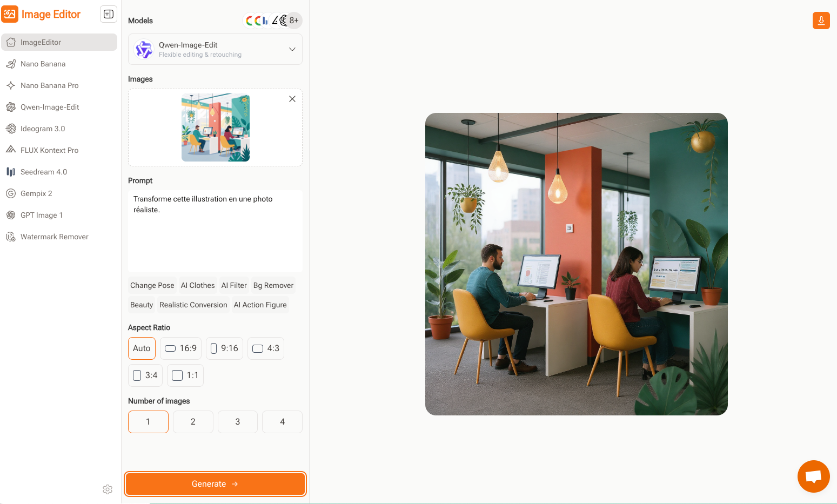837x504 pixels.
Task: Click the 8+ models badge
Action: point(294,21)
